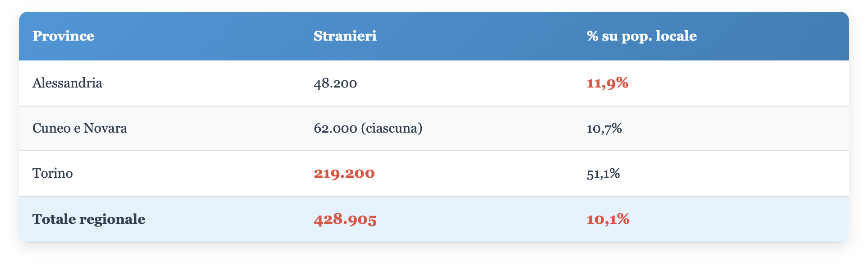Screen dimensions: 868x268
Task: Click the 51,1% percentage for Torino
Action: (603, 173)
